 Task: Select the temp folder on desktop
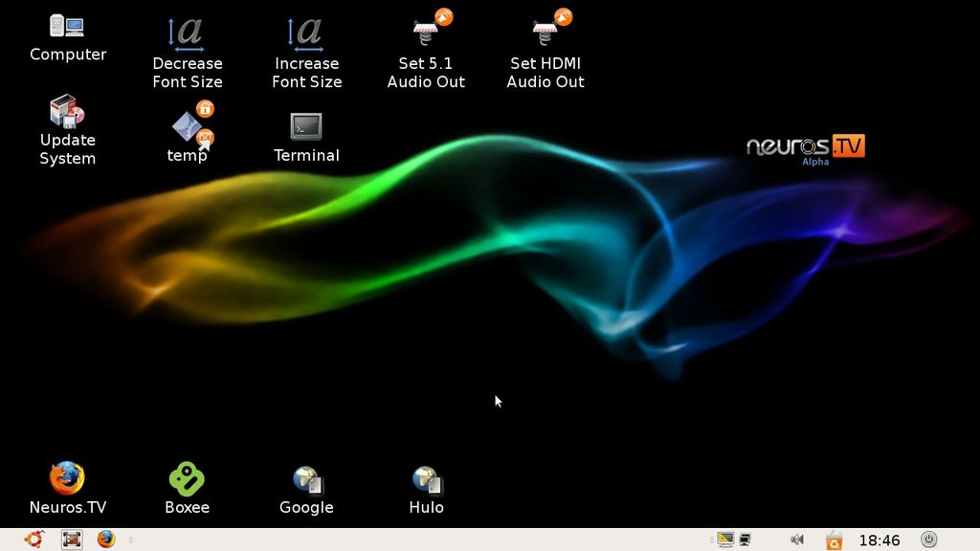tap(188, 127)
